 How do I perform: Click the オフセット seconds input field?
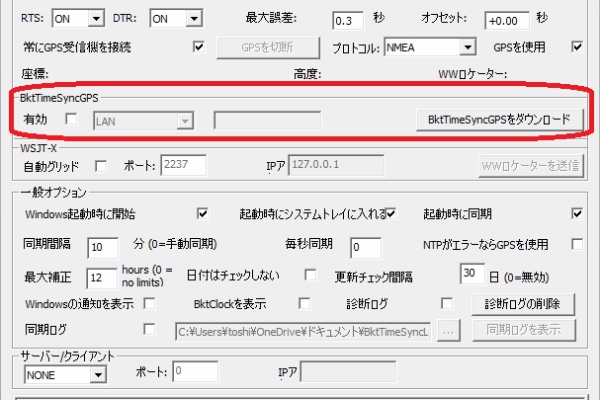point(506,20)
